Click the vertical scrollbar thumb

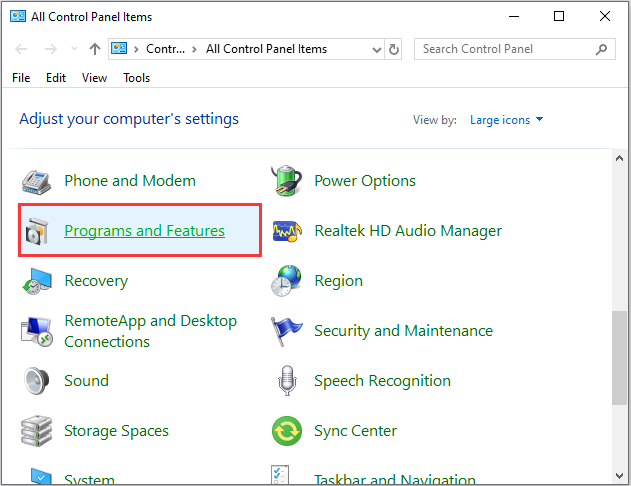619,358
